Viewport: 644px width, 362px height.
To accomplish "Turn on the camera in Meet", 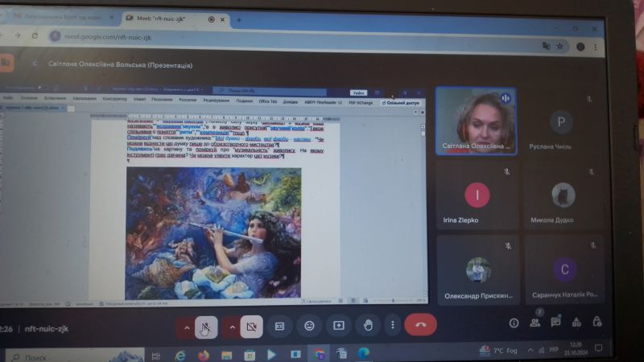I will 251,327.
